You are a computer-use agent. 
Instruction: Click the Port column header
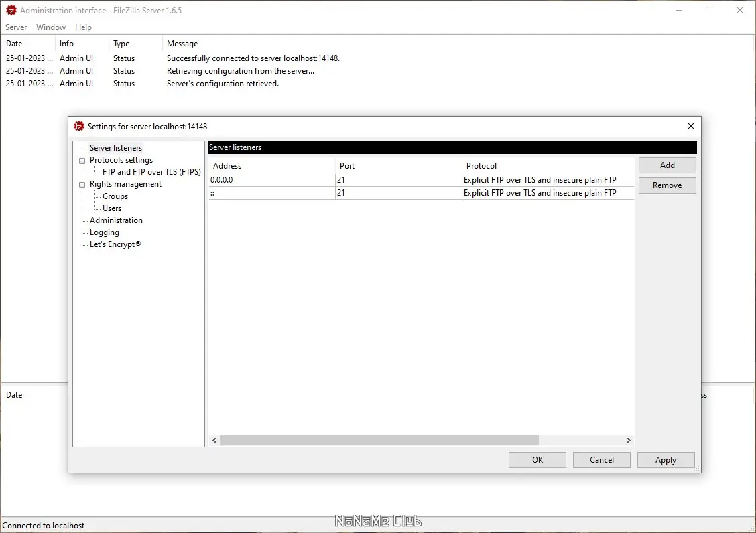click(398, 166)
